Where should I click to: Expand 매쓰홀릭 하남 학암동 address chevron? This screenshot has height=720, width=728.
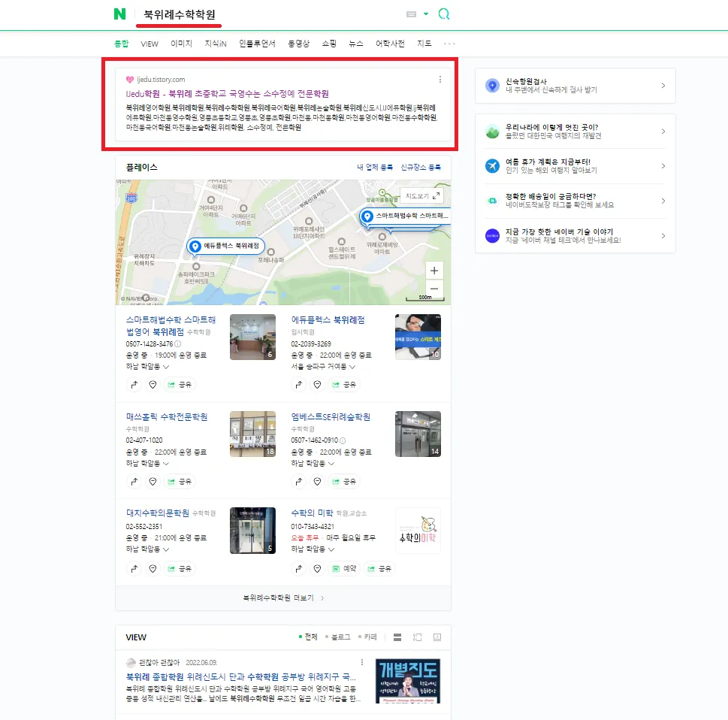166,464
